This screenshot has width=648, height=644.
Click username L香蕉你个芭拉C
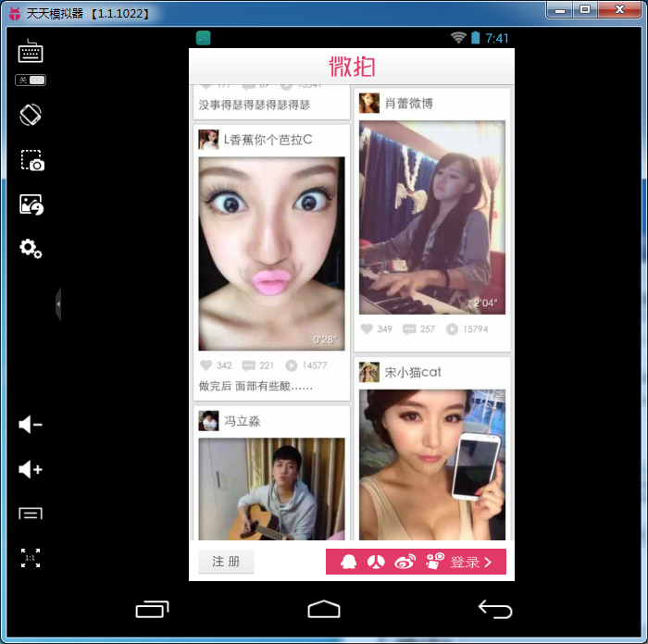pos(268,140)
